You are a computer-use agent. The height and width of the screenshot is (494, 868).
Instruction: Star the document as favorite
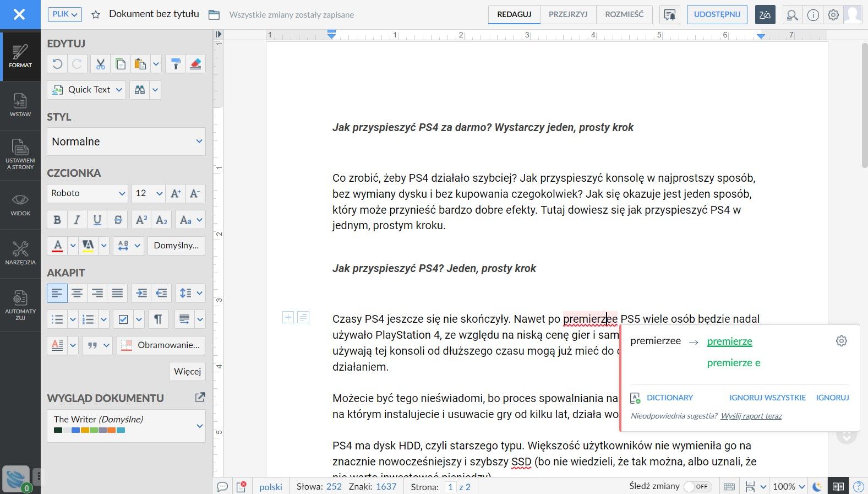(x=96, y=15)
